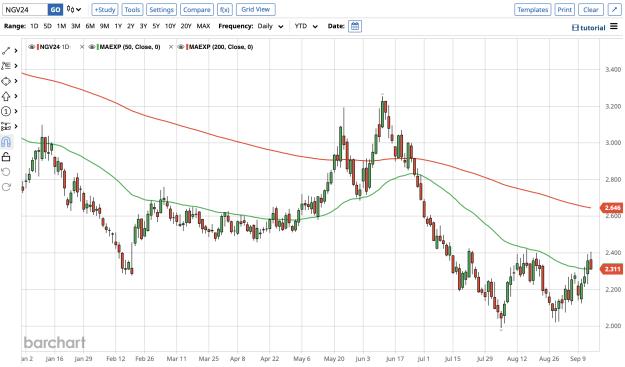Select the numbered annotation tool
This screenshot has height=367, width=625.
tap(6, 112)
